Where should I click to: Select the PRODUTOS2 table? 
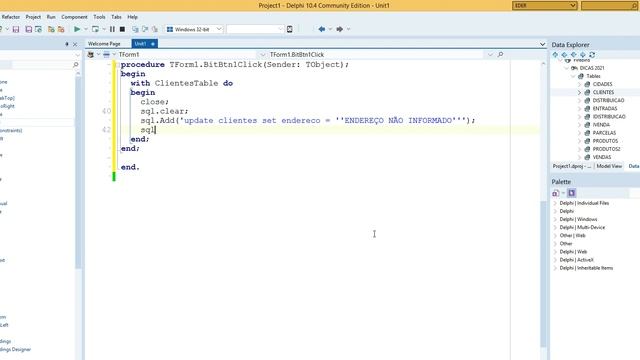607,149
